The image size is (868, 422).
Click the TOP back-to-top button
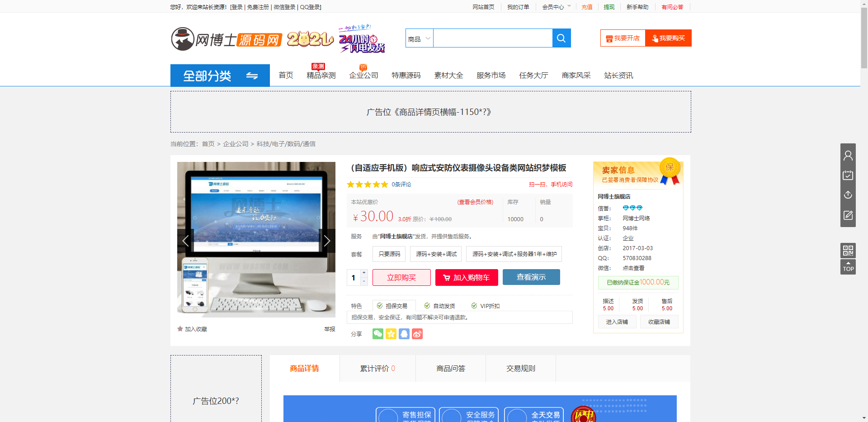point(848,267)
